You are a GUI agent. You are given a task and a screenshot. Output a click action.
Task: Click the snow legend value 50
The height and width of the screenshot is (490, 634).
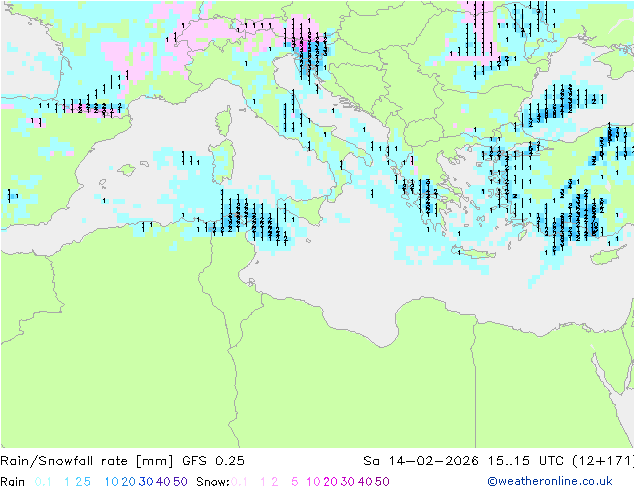382,482
